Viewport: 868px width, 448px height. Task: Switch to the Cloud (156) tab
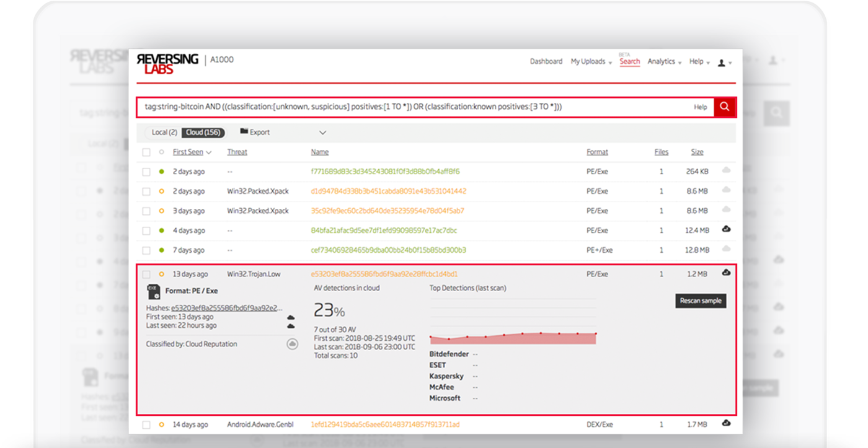point(203,133)
